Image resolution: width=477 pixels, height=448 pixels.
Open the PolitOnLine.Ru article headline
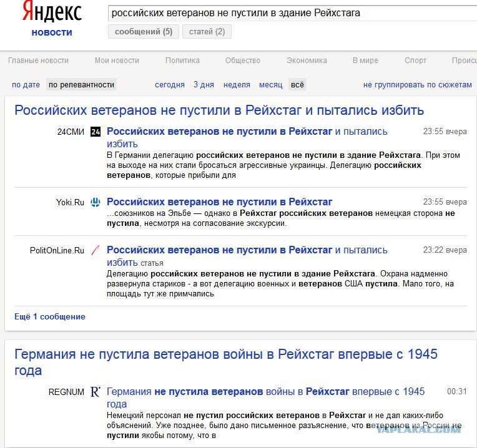(247, 256)
